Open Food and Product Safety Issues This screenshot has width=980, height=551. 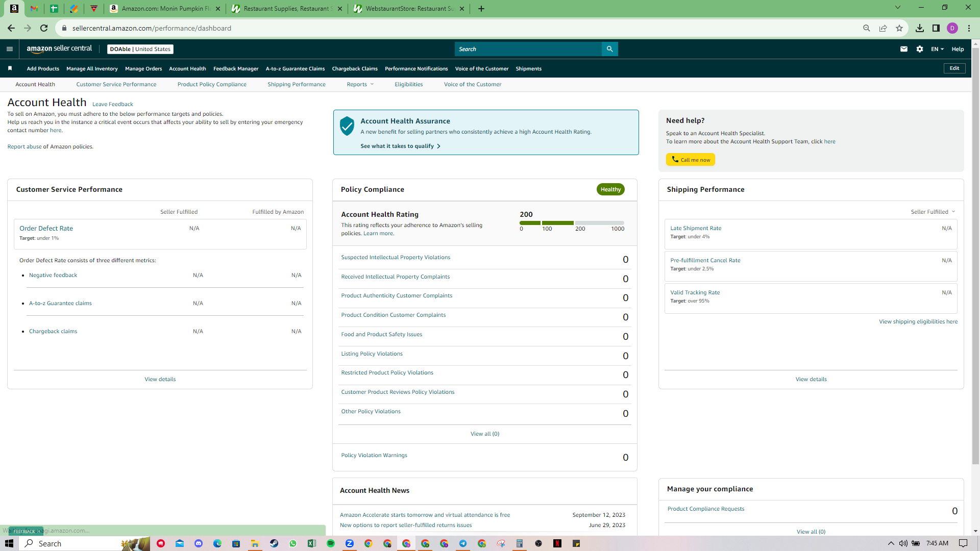click(382, 334)
